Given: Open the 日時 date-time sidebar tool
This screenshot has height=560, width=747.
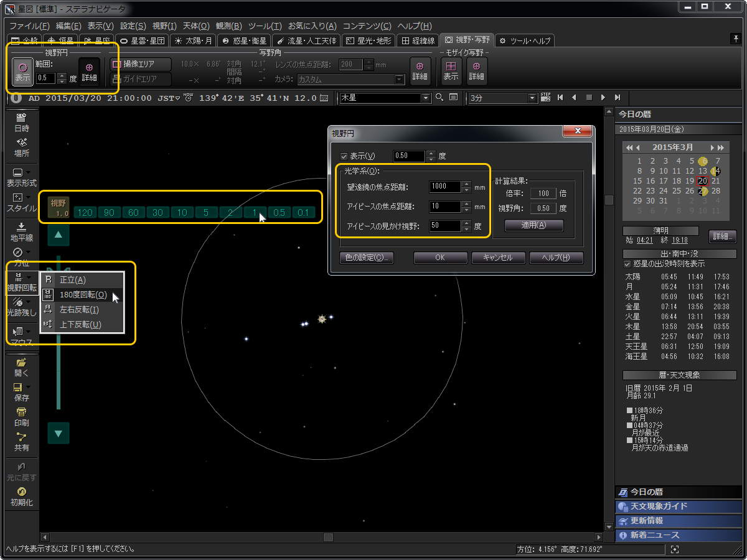Looking at the screenshot, I should pyautogui.click(x=21, y=123).
